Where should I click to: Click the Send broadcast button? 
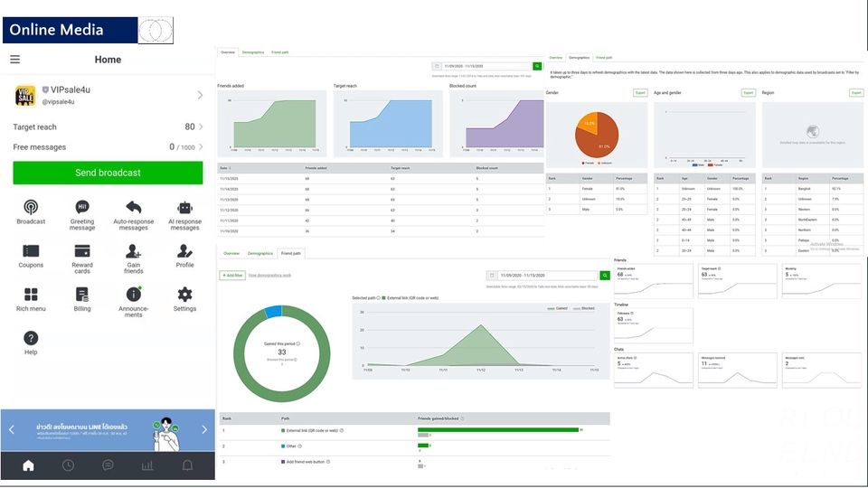tap(108, 173)
